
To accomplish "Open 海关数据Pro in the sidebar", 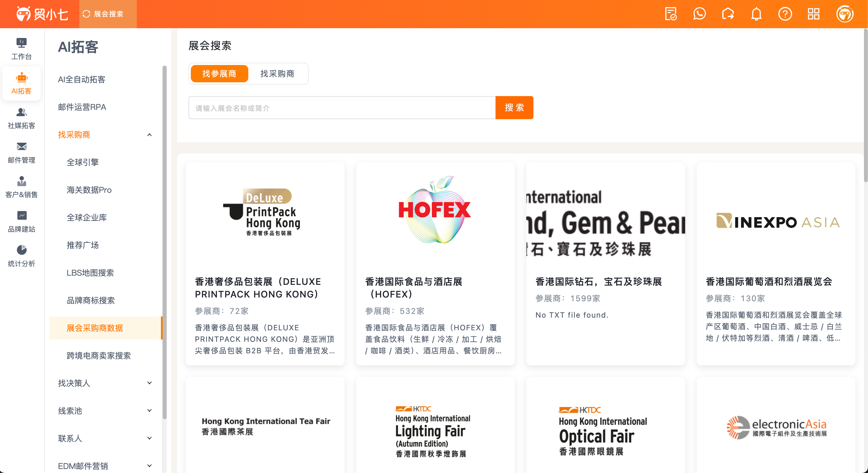I will pyautogui.click(x=89, y=190).
